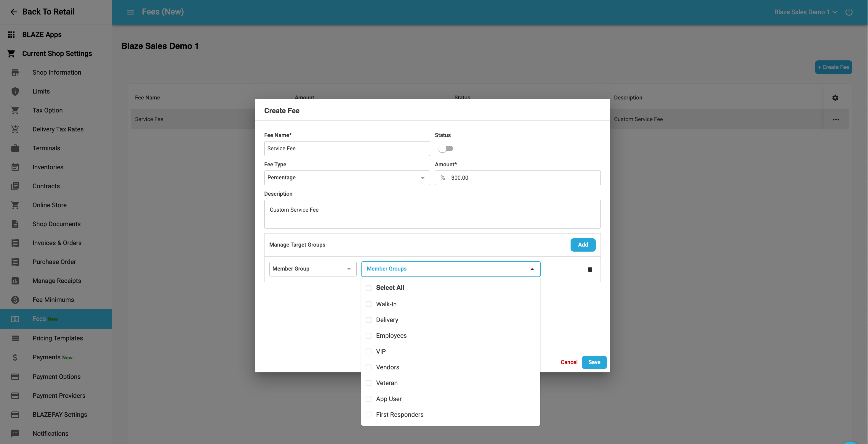Click the Amount input field

[518, 178]
